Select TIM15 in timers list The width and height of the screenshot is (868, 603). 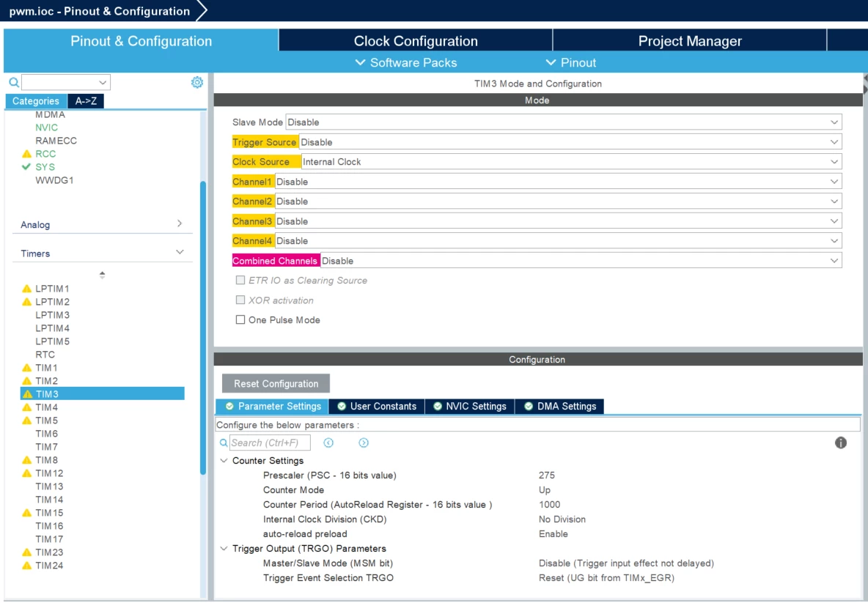[x=49, y=513]
